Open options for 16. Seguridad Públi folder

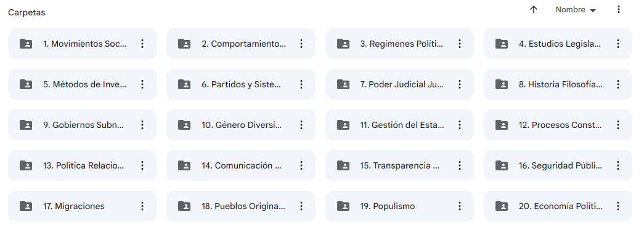point(618,165)
